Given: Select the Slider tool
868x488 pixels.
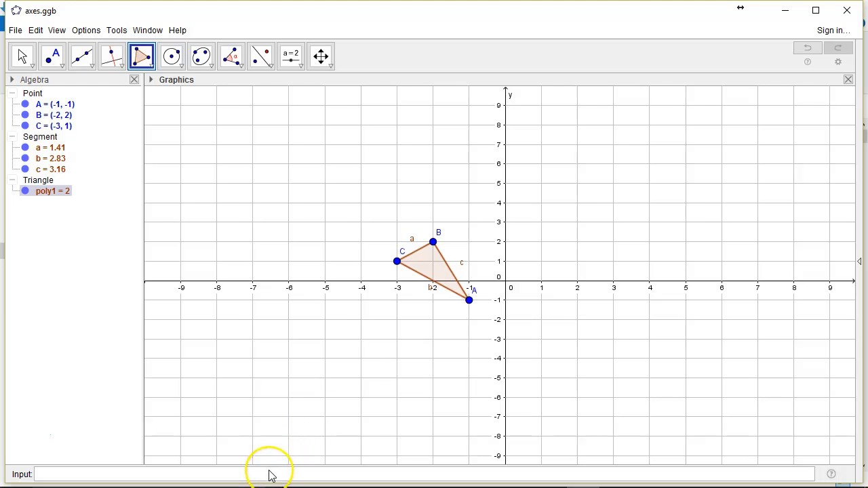Looking at the screenshot, I should tap(291, 56).
